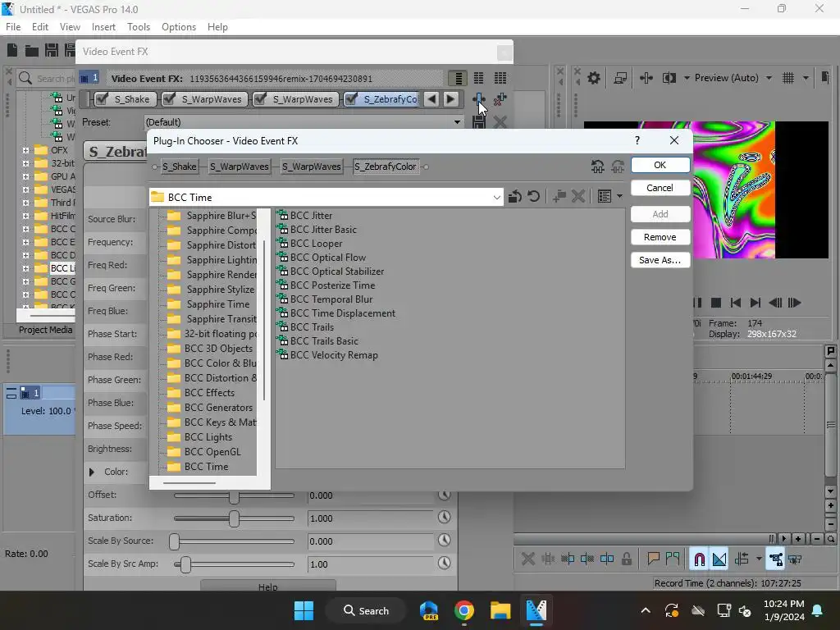Open the Views dropdown arrow in chooser
The width and height of the screenshot is (840, 630).
click(620, 197)
